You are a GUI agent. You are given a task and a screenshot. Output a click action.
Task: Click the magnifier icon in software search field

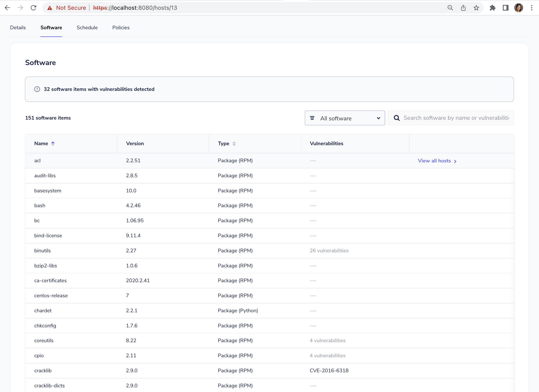tap(397, 118)
